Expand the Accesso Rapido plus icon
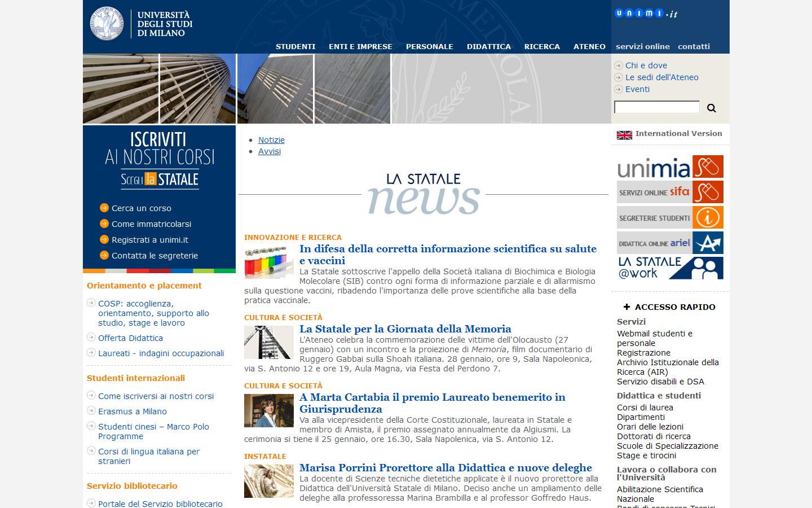Screen dimensions: 812x508 click(626, 307)
